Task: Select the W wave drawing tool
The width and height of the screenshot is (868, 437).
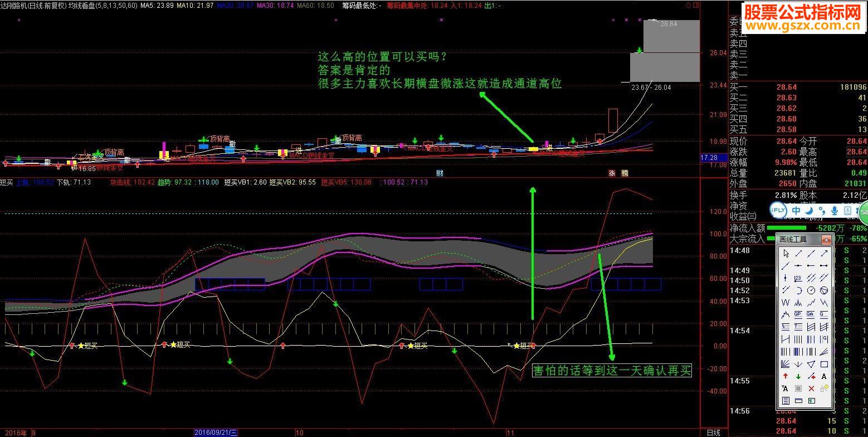Action: (x=786, y=302)
